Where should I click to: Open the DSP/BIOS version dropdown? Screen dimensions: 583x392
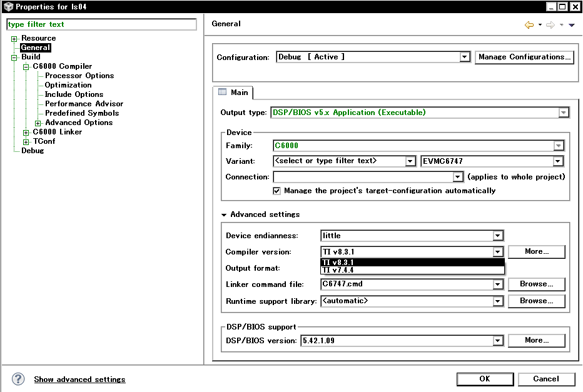pyautogui.click(x=498, y=341)
